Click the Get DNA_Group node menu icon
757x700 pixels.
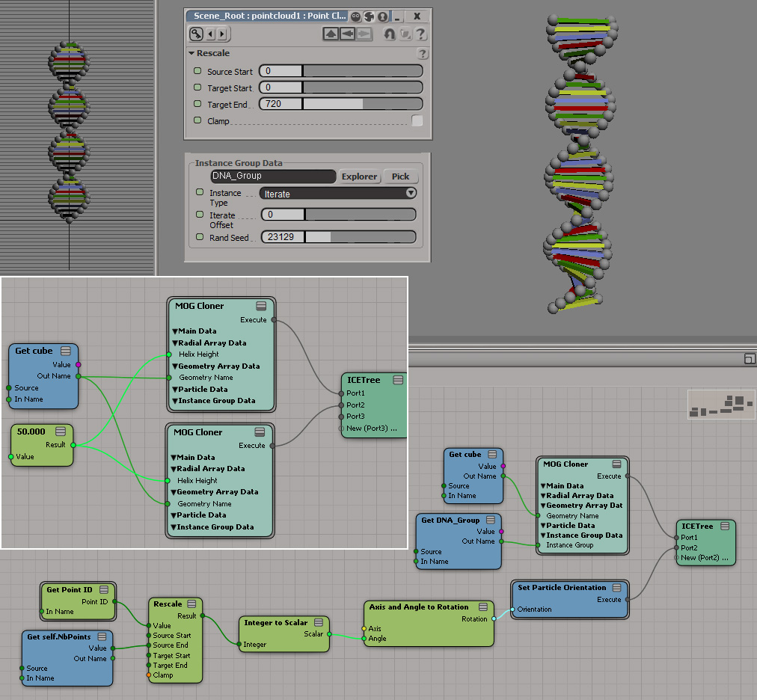click(490, 520)
